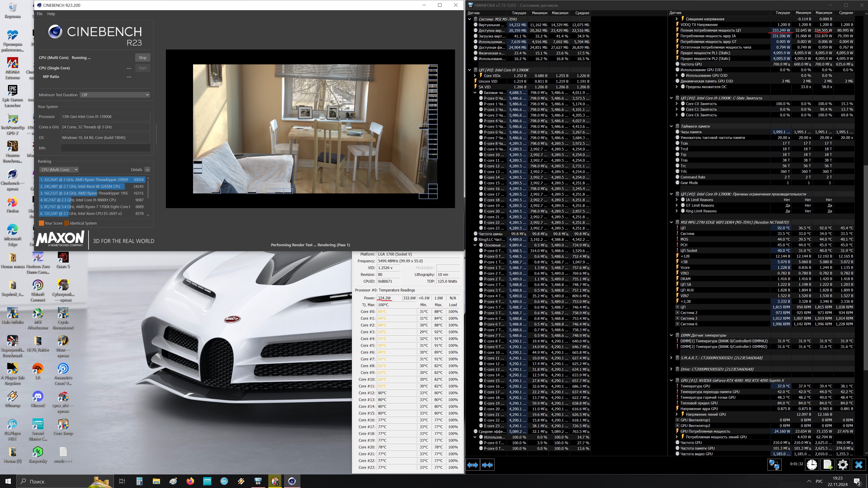Stop the multi core render test
The image size is (868, 488).
pos(143,58)
